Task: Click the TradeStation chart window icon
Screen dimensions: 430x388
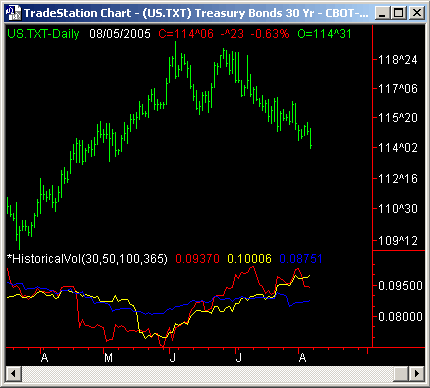Action: point(13,13)
